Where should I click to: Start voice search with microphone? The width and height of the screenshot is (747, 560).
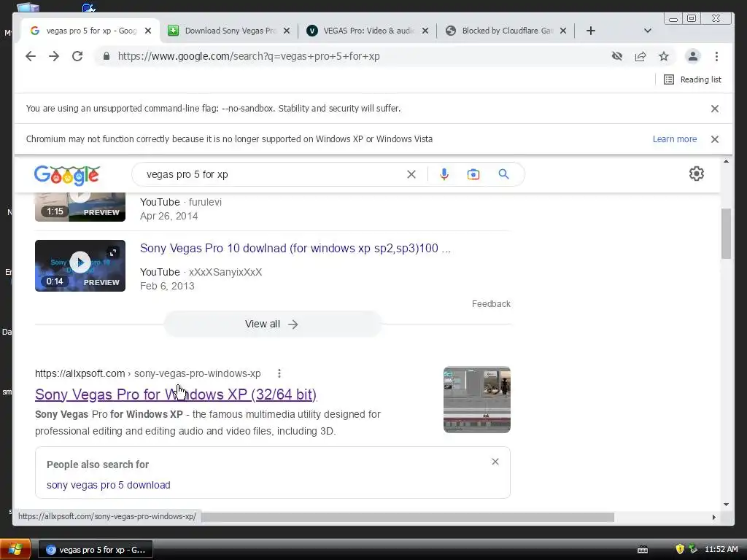(444, 174)
